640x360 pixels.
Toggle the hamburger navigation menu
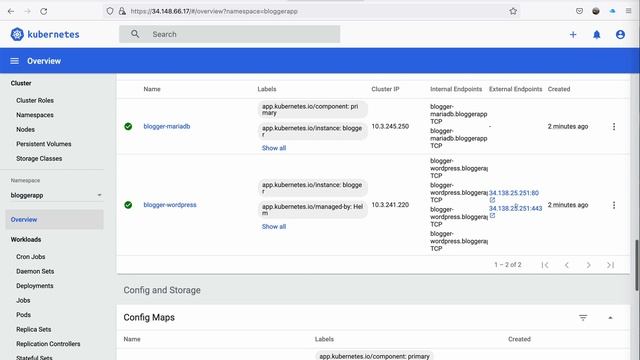click(15, 61)
